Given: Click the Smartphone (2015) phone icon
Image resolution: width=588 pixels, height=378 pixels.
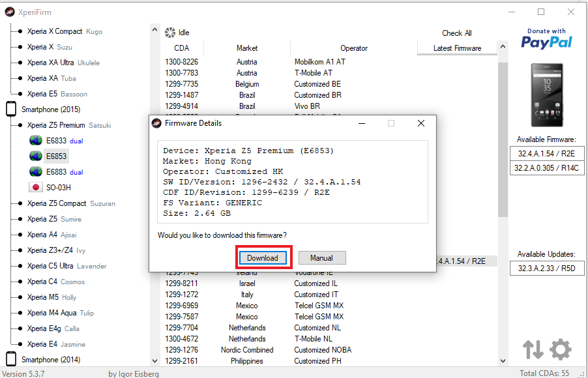Looking at the screenshot, I should pyautogui.click(x=12, y=109).
